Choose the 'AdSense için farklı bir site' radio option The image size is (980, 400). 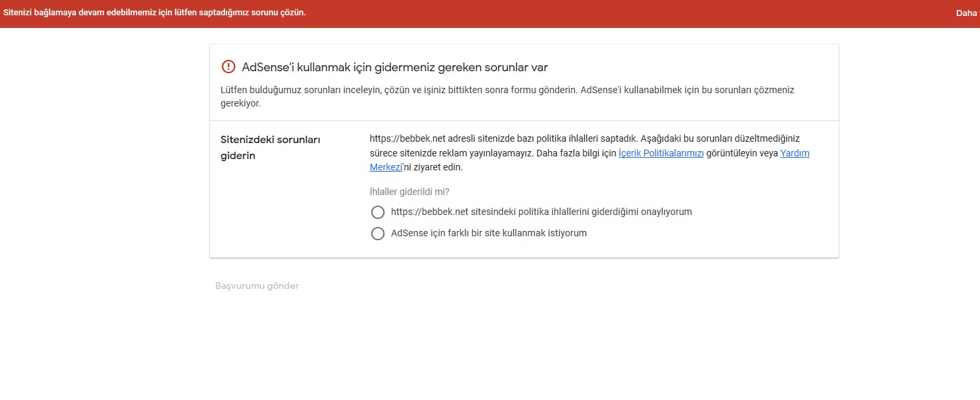(378, 234)
